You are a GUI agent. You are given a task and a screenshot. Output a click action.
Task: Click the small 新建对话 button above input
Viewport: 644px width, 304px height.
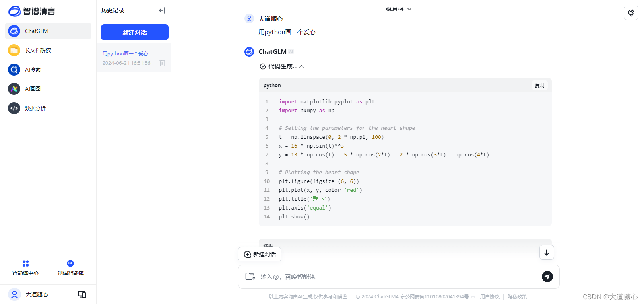[x=260, y=254]
